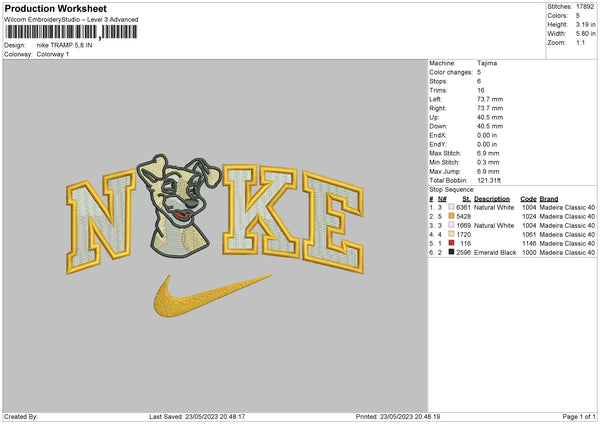The width and height of the screenshot is (600, 424).
Task: Click the 'St.' column header
Action: pyautogui.click(x=466, y=199)
